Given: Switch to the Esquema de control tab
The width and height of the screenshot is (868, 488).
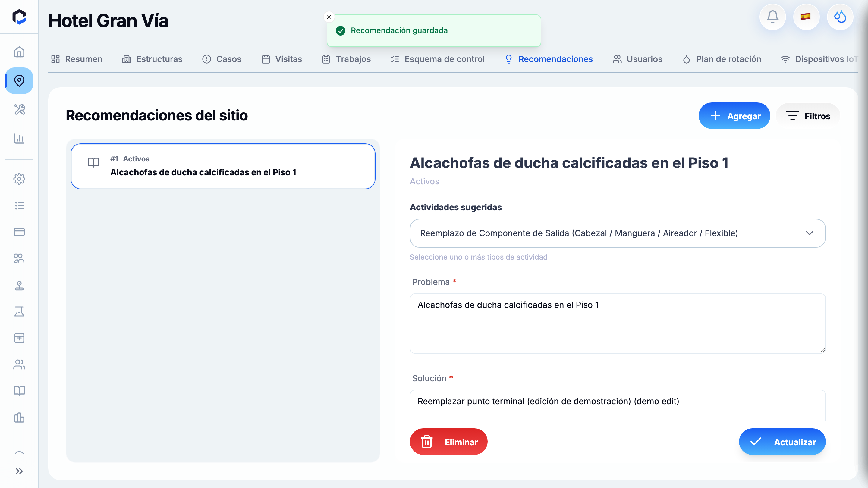Looking at the screenshot, I should tap(437, 59).
